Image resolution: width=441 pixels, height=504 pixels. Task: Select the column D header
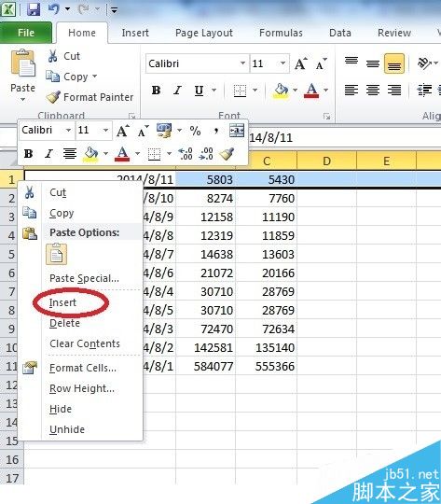coord(326,161)
